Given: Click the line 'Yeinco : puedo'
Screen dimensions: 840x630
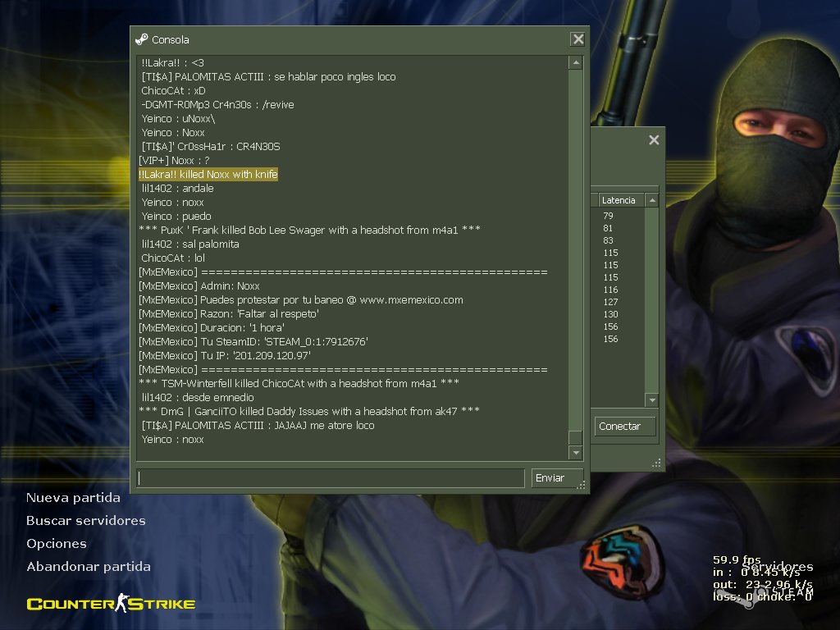Looking at the screenshot, I should click(x=176, y=216).
